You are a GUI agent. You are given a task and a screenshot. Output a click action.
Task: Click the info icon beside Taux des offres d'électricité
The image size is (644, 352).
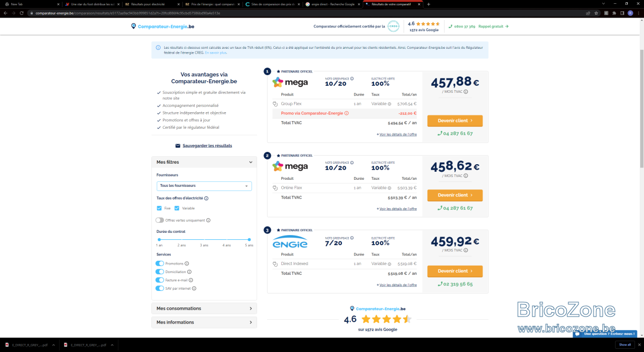coord(207,198)
